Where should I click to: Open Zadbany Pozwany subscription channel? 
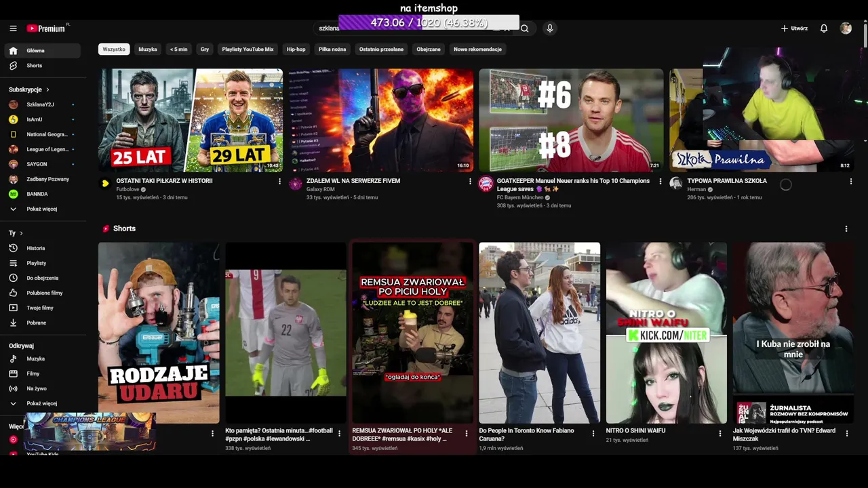point(42,179)
